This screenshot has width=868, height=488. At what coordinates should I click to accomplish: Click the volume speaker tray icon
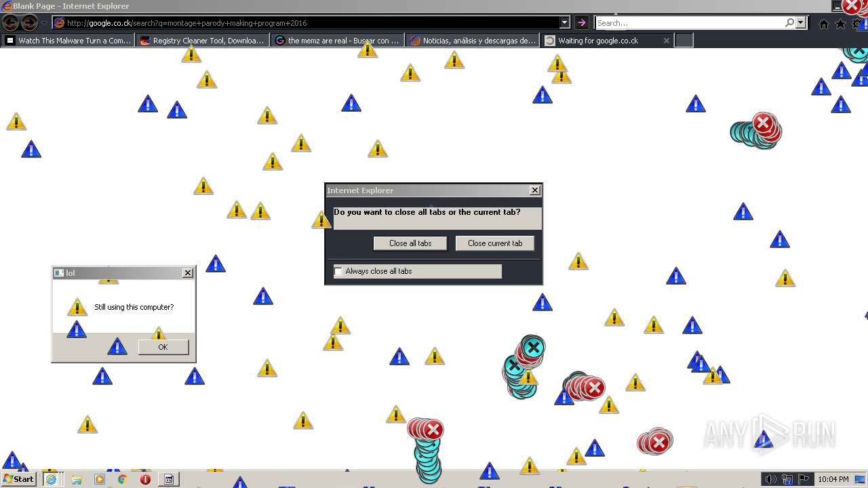click(770, 479)
